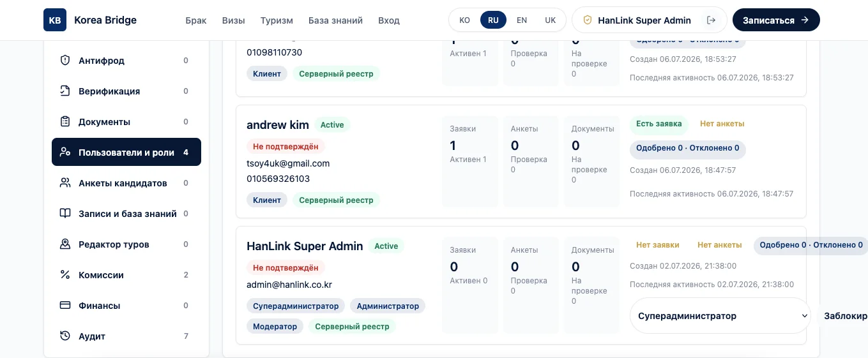
Task: Click email admin@hanlink.co.kr
Action: point(289,285)
